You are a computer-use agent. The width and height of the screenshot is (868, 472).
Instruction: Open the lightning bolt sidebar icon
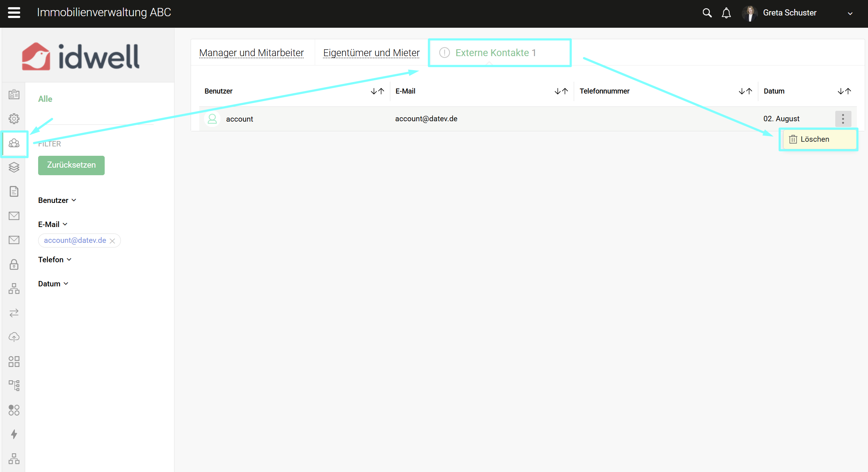click(x=14, y=434)
